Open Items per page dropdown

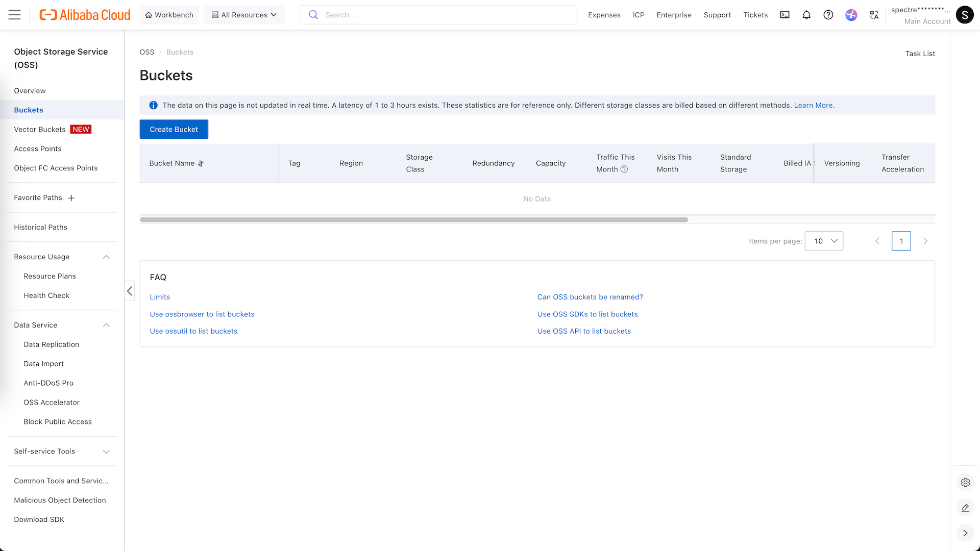tap(824, 241)
